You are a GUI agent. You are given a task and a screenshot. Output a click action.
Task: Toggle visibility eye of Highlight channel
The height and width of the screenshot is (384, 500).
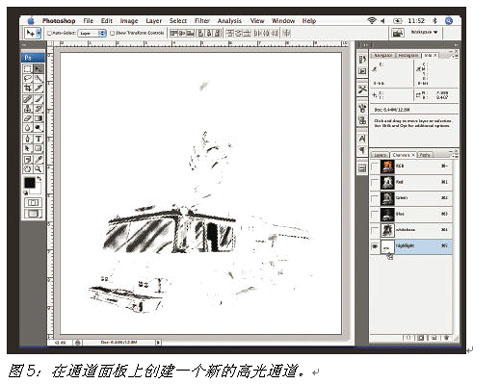375,246
